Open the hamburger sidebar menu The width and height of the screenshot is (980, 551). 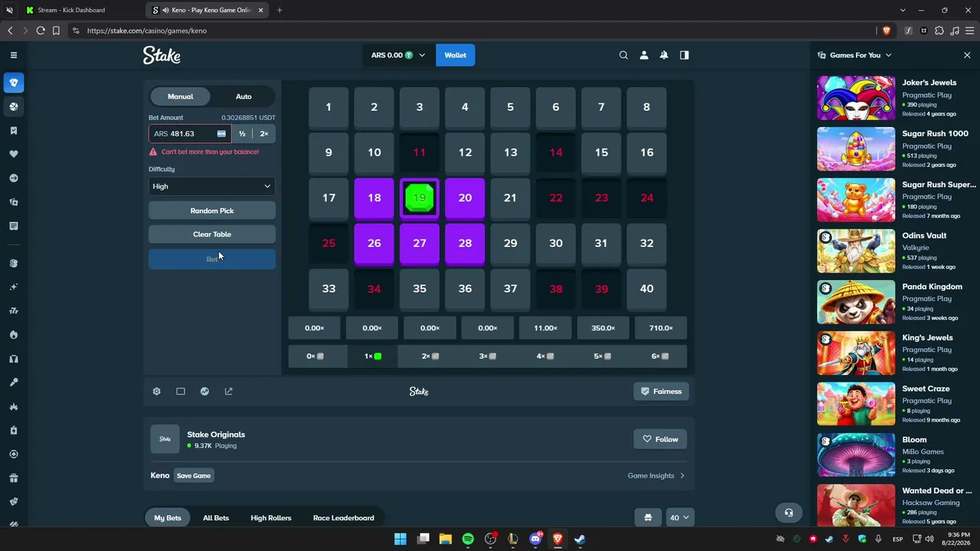click(14, 55)
